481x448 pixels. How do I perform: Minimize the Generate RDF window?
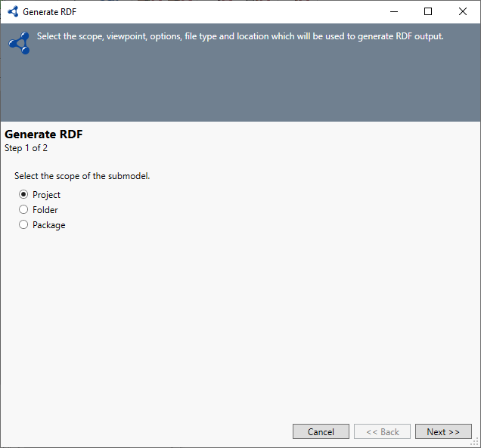[x=393, y=11]
